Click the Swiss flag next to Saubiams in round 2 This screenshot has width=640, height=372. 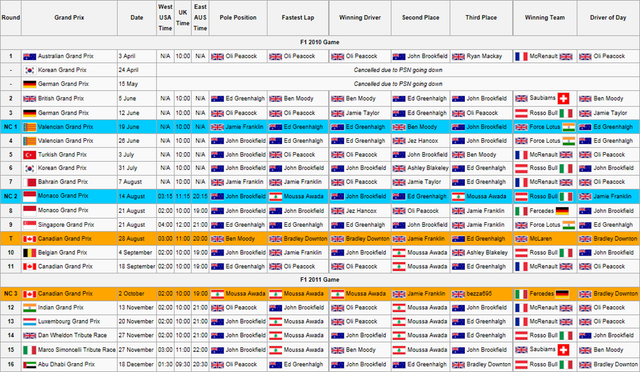(563, 98)
